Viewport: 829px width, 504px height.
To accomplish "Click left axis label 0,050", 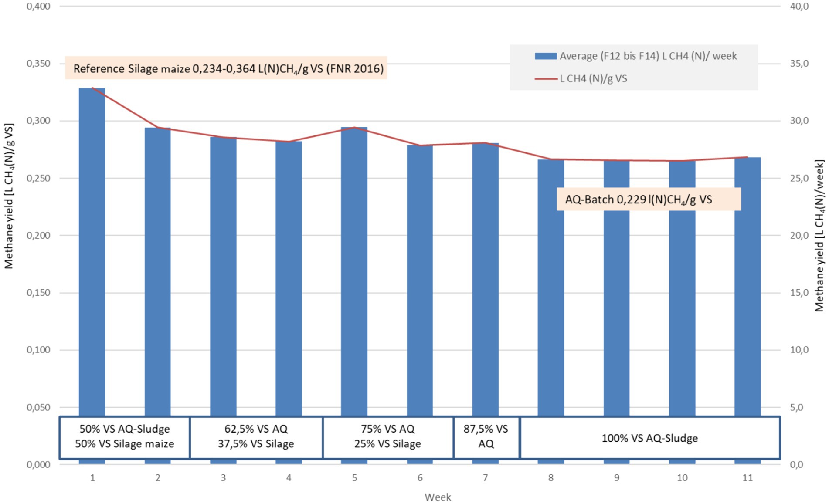I will (x=38, y=407).
